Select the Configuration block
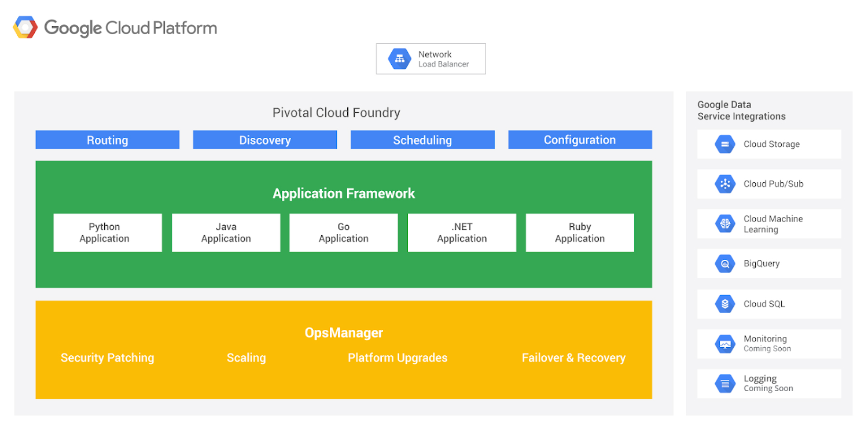Image resolution: width=868 pixels, height=434 pixels. [x=580, y=139]
